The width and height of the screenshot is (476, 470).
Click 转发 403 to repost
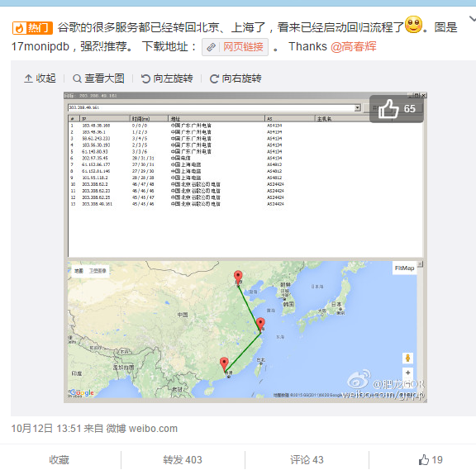183,460
